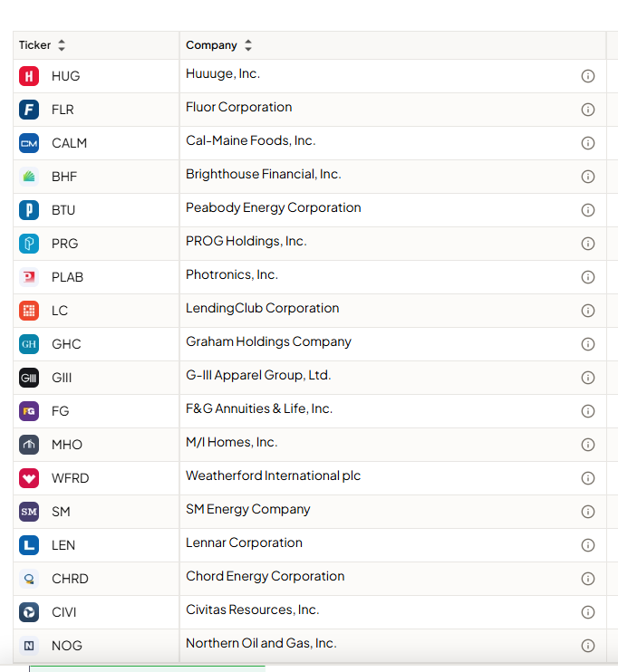Select ticker text CIVI
618x672 pixels.
point(64,612)
